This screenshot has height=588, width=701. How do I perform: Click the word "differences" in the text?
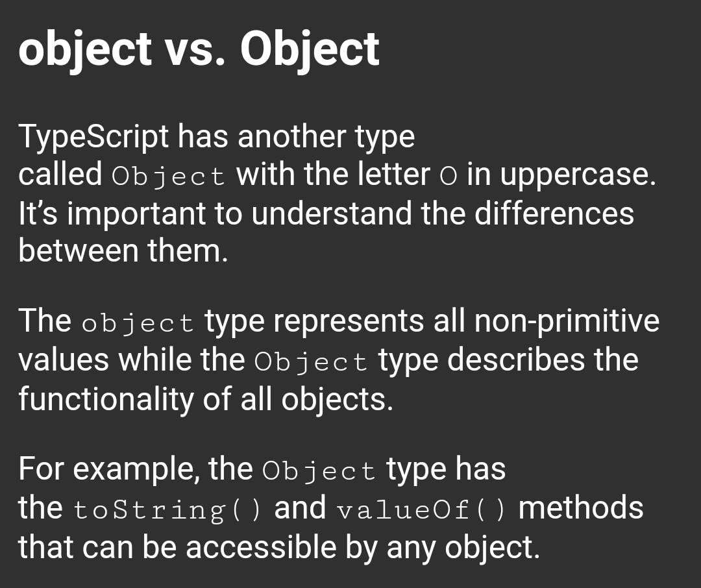click(x=554, y=214)
